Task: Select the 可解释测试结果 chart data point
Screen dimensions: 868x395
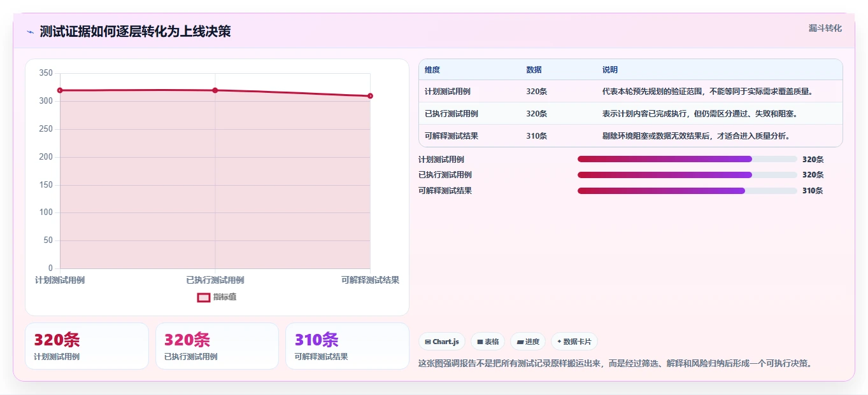Action: (370, 96)
